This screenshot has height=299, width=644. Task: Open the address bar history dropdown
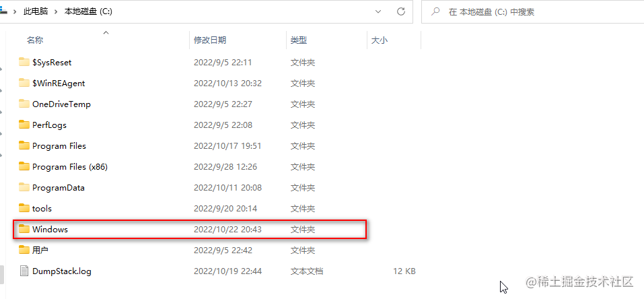coord(378,11)
